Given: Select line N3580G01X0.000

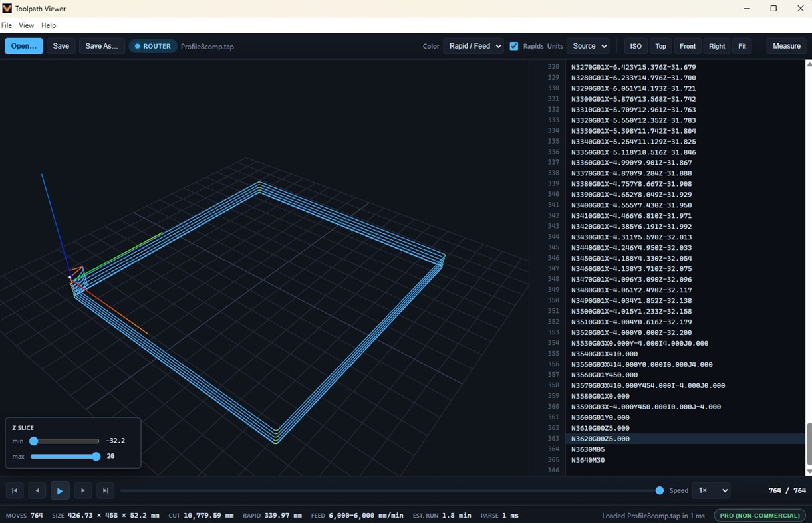Looking at the screenshot, I should pyautogui.click(x=685, y=396).
